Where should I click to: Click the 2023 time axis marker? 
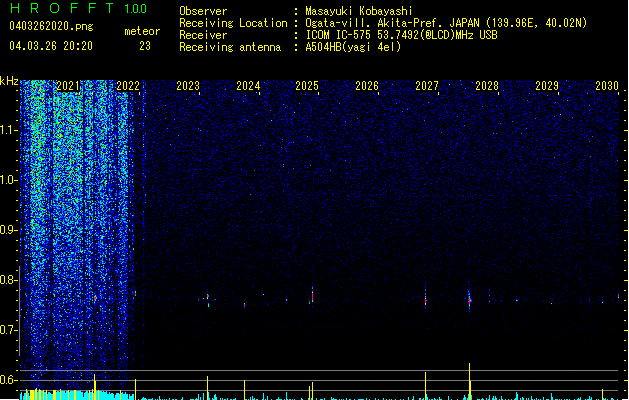[188, 86]
